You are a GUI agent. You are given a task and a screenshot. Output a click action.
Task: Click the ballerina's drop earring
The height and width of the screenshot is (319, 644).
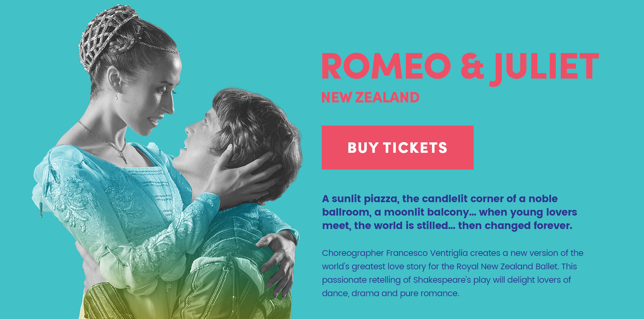click(117, 95)
